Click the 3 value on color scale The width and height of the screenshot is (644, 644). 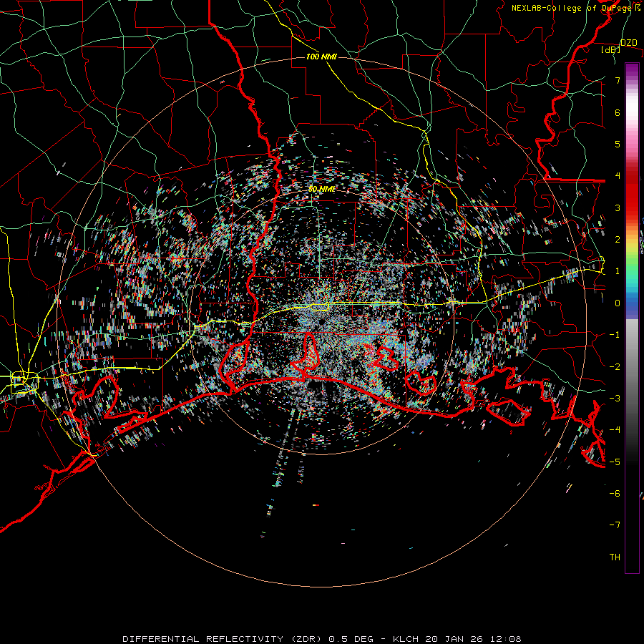tap(618, 208)
